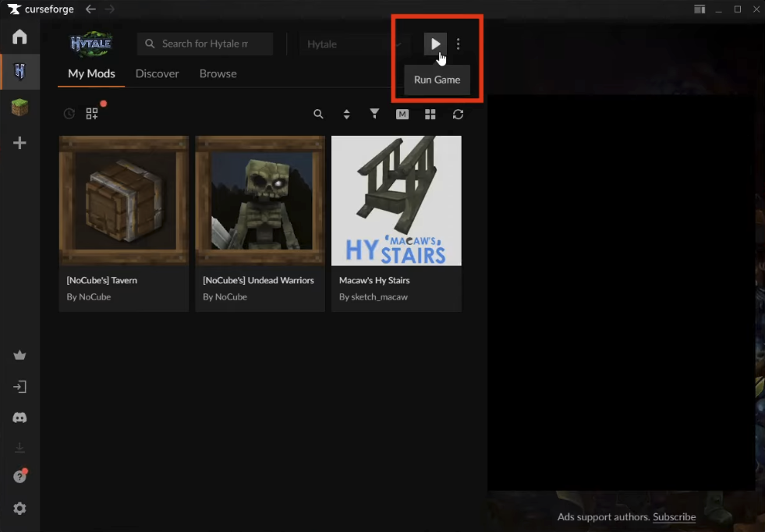Screen dimensions: 765x532
Task: Add a new game with plus icon
Action: [19, 143]
